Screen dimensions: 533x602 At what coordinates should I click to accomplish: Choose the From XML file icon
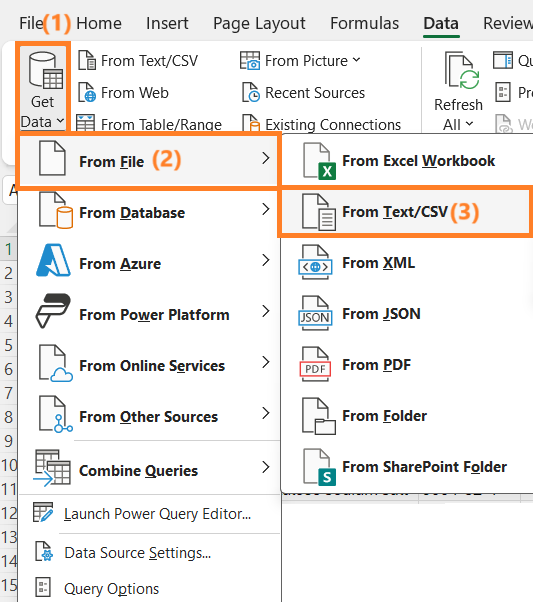pyautogui.click(x=315, y=263)
